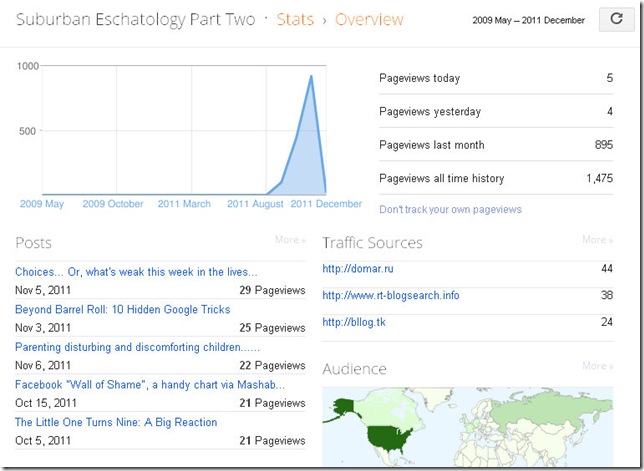Image resolution: width=644 pixels, height=471 pixels.
Task: Open "Parenting disturbing and discomforting children" post
Action: pos(135,347)
